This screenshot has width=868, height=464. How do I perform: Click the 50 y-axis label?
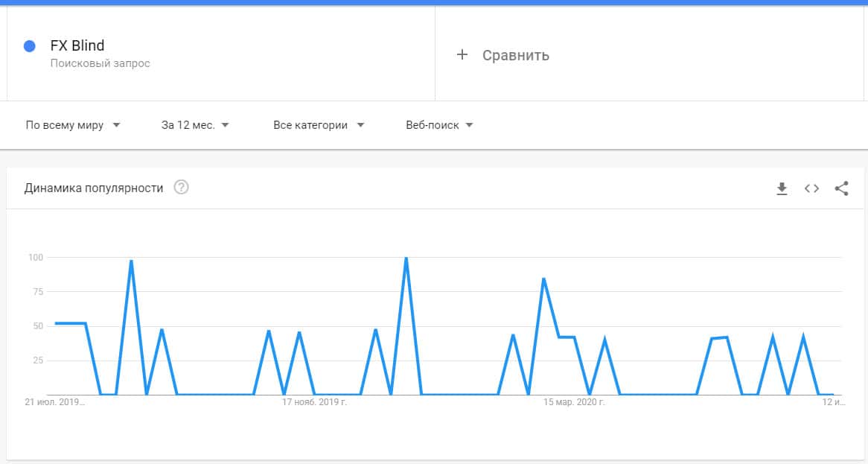(x=38, y=326)
